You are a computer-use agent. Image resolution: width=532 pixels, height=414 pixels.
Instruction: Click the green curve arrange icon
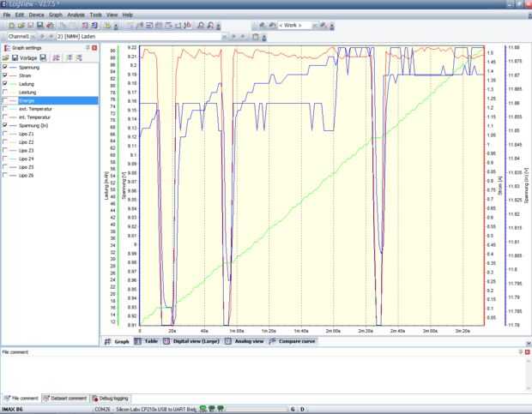coord(70,58)
